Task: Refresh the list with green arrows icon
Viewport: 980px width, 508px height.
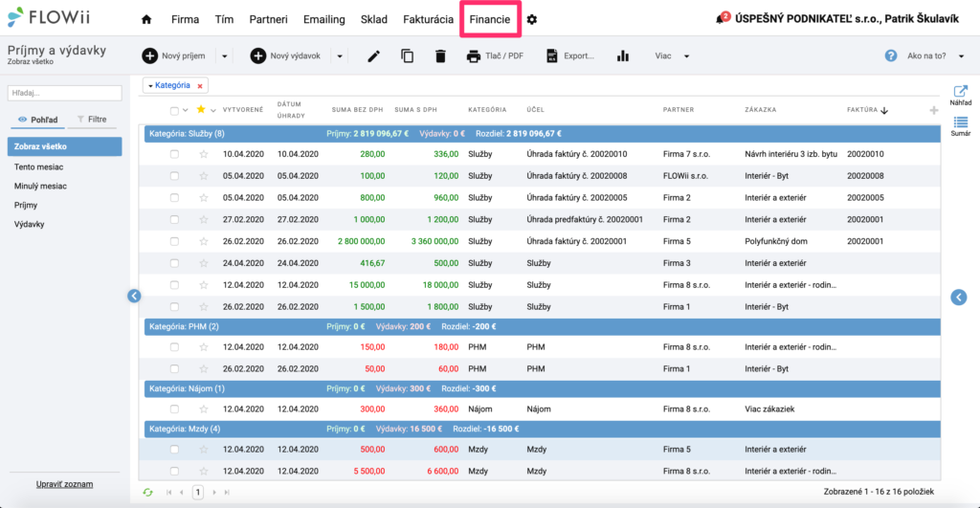Action: point(147,493)
